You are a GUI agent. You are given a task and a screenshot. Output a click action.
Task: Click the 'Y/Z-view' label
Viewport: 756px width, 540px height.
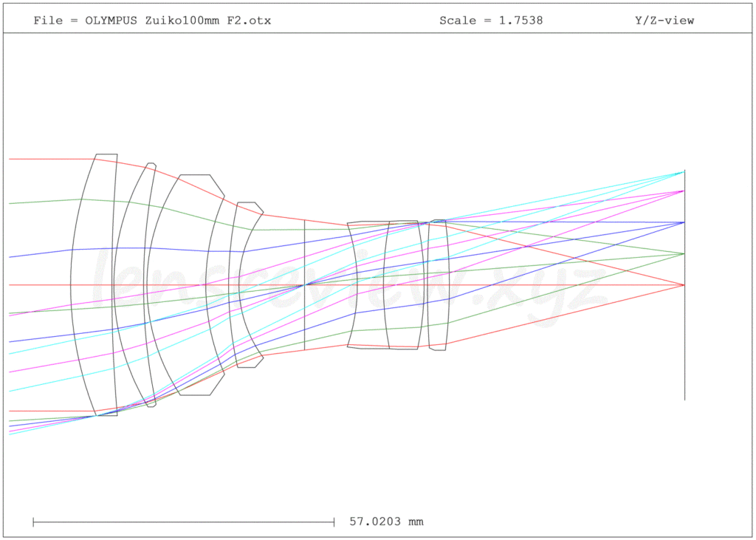pyautogui.click(x=664, y=21)
